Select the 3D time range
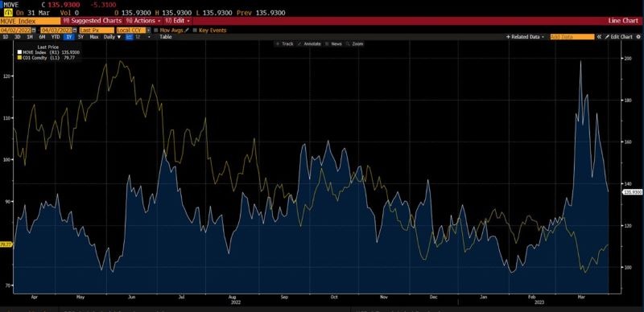This screenshot has width=644, height=312. 17,37
